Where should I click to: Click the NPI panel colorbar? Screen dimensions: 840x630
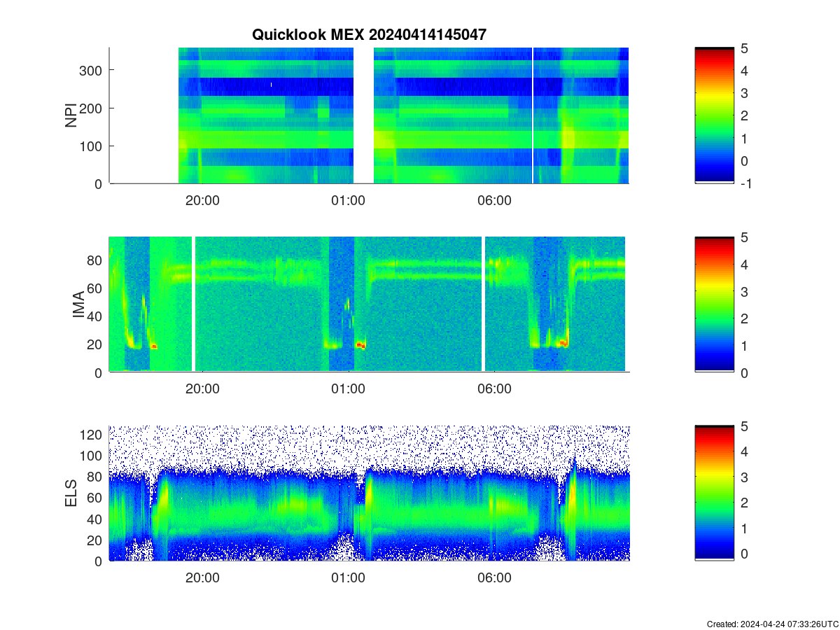(x=715, y=115)
